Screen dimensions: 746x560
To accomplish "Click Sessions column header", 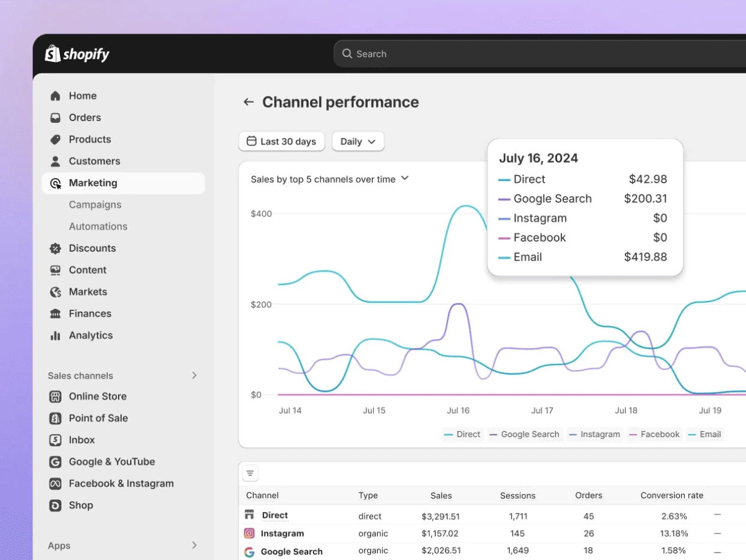I will coord(518,495).
